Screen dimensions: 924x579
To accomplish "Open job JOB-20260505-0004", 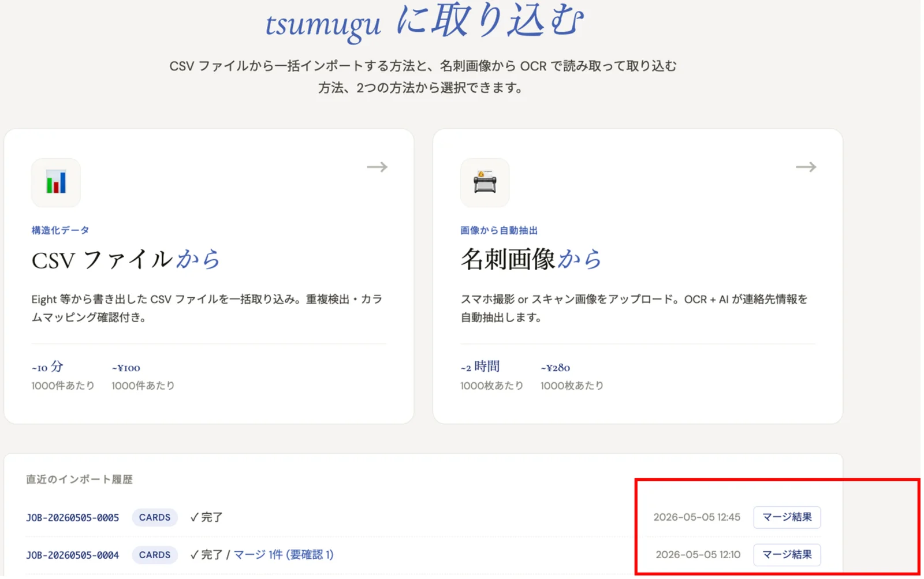I will tap(73, 555).
